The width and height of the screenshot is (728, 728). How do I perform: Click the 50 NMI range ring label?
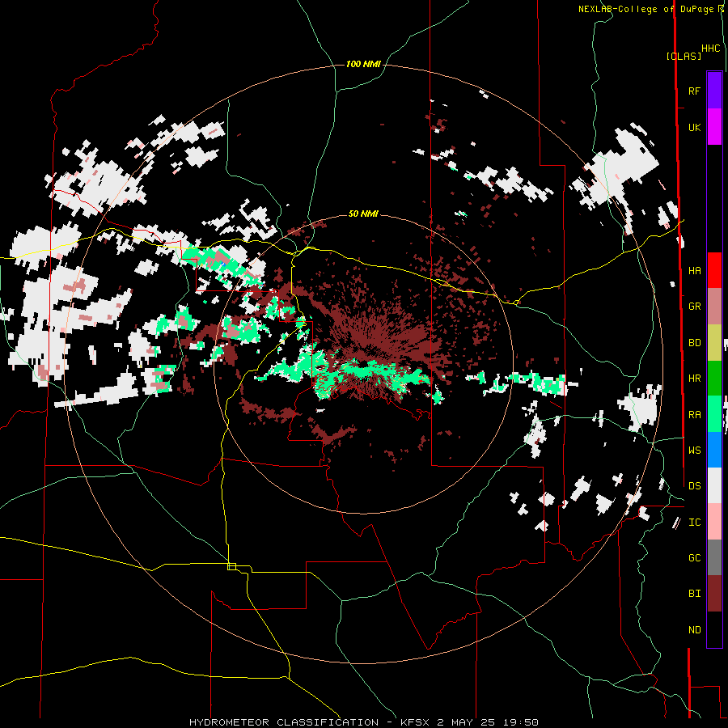point(363,214)
